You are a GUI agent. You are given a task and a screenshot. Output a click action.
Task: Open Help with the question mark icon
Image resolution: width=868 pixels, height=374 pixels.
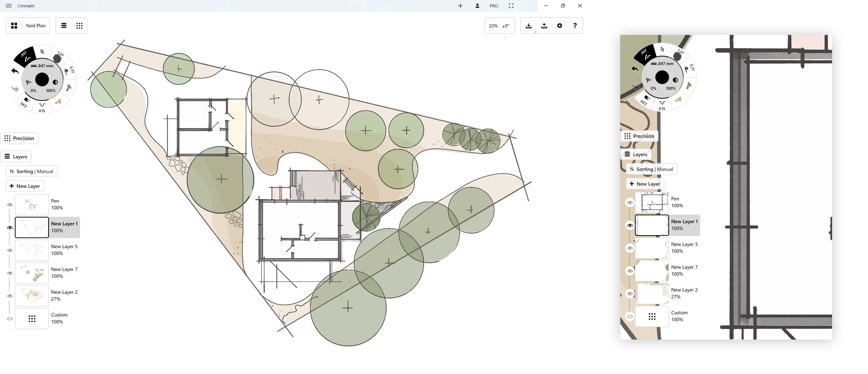(x=575, y=25)
